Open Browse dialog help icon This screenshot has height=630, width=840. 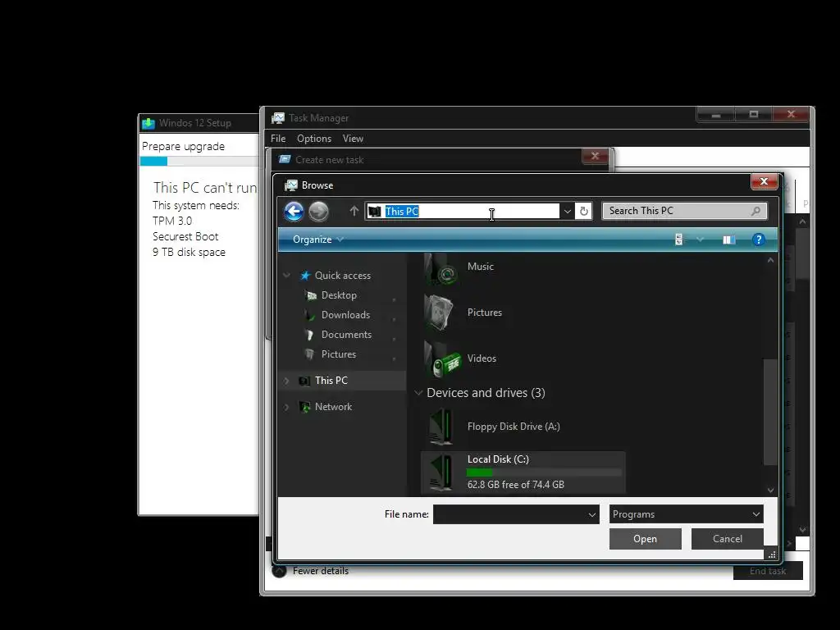pyautogui.click(x=759, y=240)
